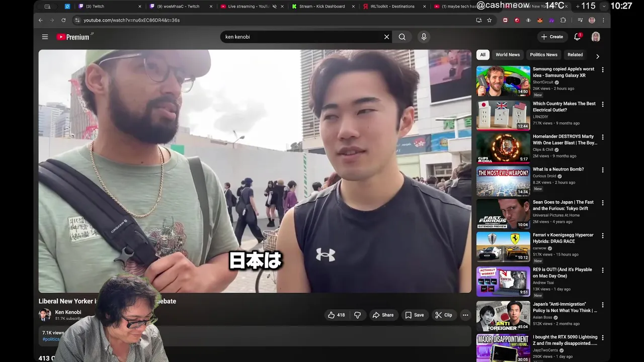Click the search magnifier button
Screen dimensions: 644x362
(x=402, y=37)
